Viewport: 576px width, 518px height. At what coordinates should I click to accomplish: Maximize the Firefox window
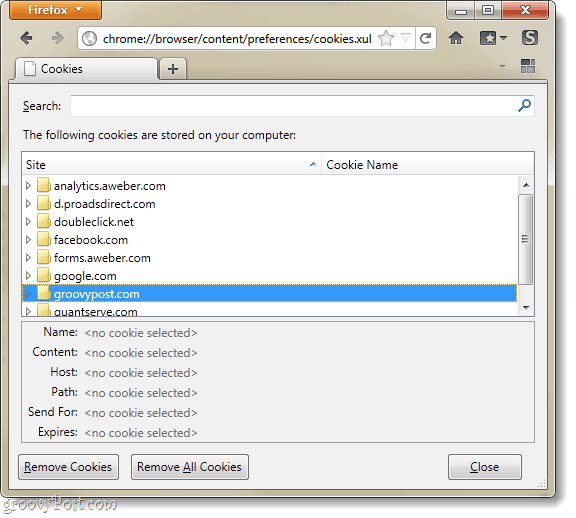[487, 10]
